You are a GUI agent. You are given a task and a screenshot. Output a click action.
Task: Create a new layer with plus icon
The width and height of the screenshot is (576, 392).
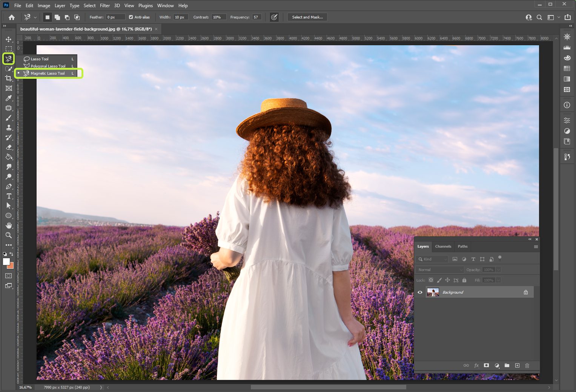point(517,366)
